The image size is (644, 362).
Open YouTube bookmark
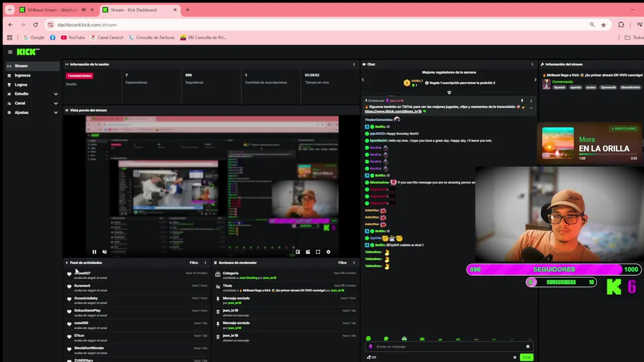(x=73, y=37)
